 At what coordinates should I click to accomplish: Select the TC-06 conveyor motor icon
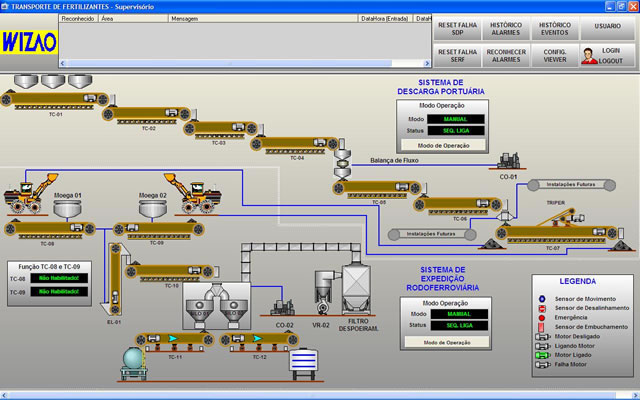(x=483, y=202)
